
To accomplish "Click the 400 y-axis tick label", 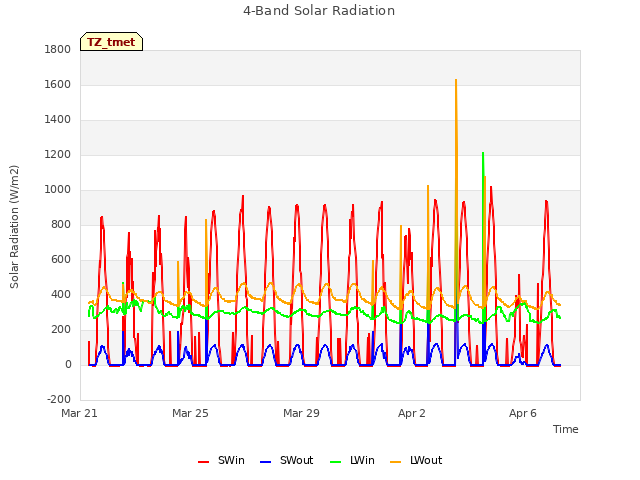I will (x=61, y=295).
